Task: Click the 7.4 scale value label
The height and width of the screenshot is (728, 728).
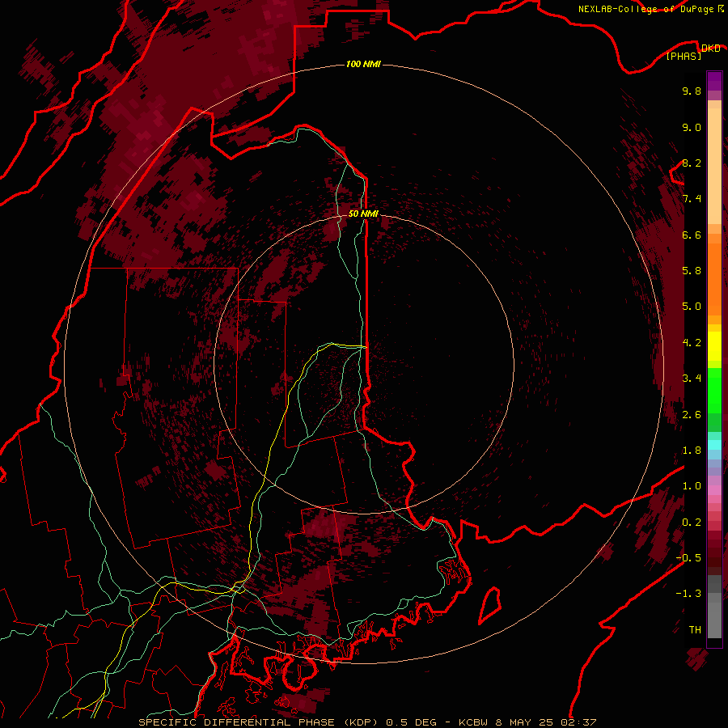Action: (x=692, y=199)
